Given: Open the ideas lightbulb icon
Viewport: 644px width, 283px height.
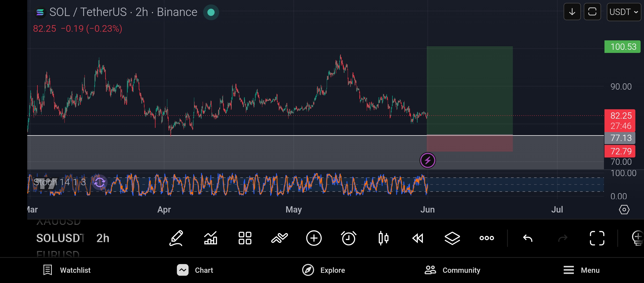Looking at the screenshot, I should 638,238.
